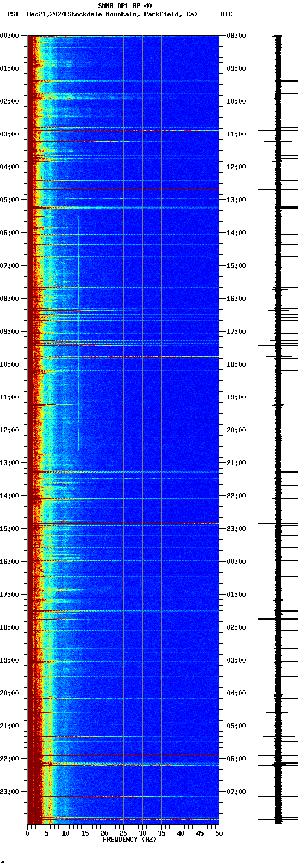The image size is (302, 868).
Task: Click the 40 Hz frequency tick label
Action: click(181, 833)
